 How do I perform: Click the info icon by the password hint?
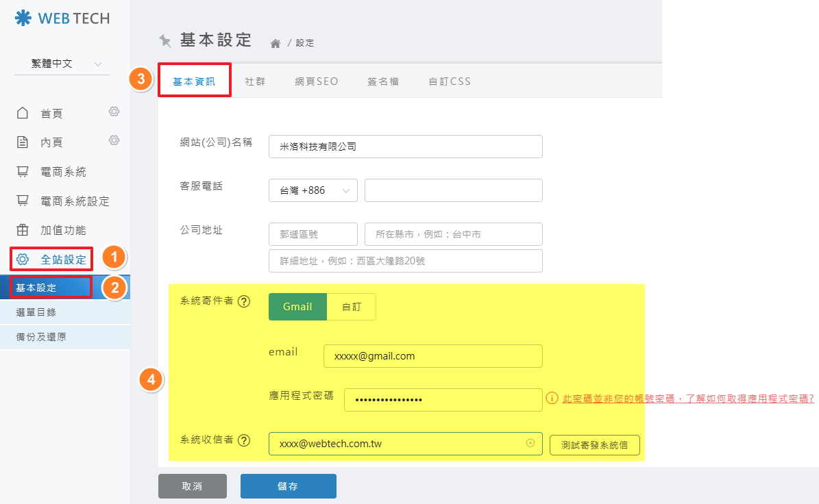552,398
